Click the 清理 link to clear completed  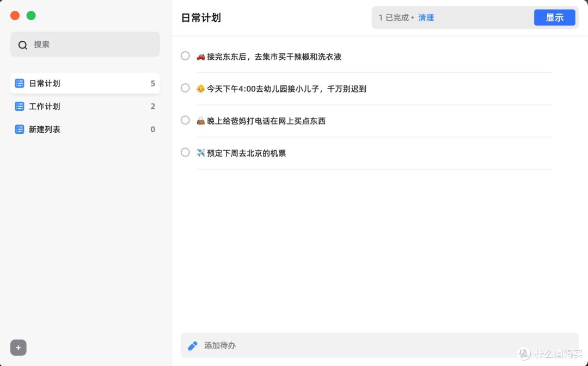[426, 17]
